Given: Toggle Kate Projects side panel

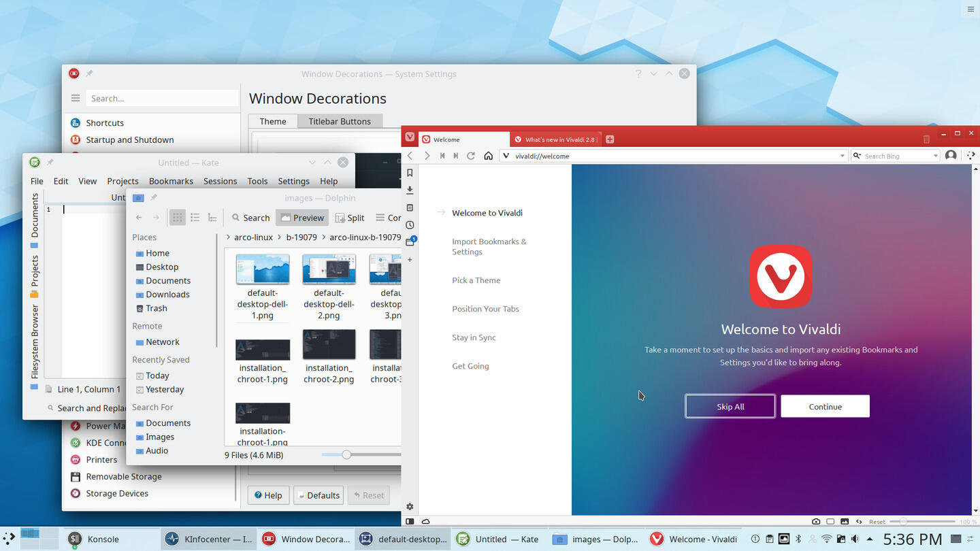Looking at the screenshot, I should (34, 277).
